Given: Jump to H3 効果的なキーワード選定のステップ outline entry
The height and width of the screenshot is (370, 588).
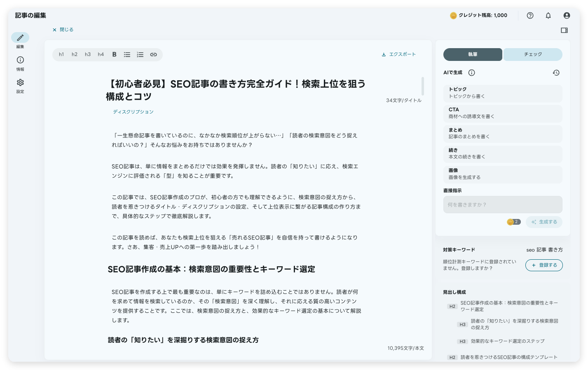Looking at the screenshot, I should tap(501, 341).
